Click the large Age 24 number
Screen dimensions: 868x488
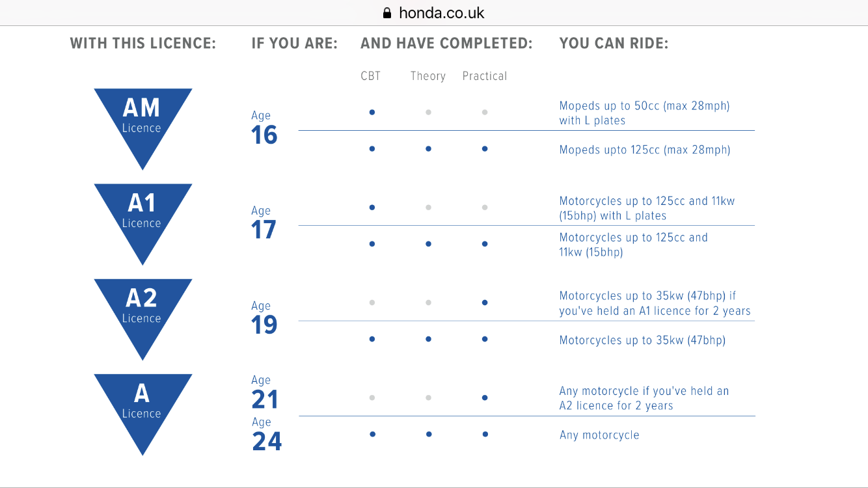coord(267,442)
